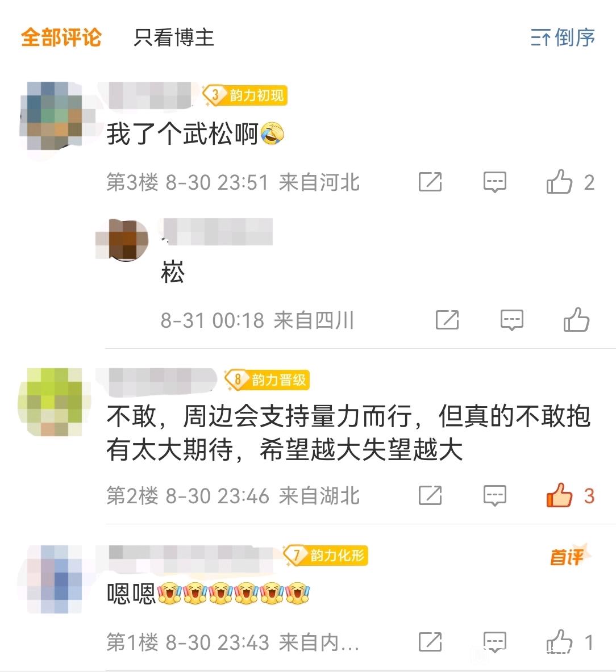616x672 pixels.
Task: Tap the 韵力晋级 level 8 badge
Action: click(267, 379)
